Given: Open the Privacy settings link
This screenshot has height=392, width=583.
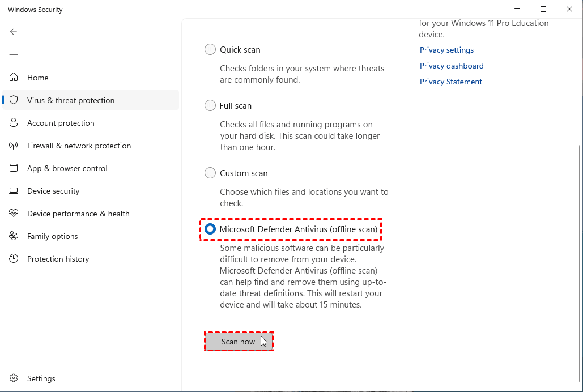Looking at the screenshot, I should (446, 50).
